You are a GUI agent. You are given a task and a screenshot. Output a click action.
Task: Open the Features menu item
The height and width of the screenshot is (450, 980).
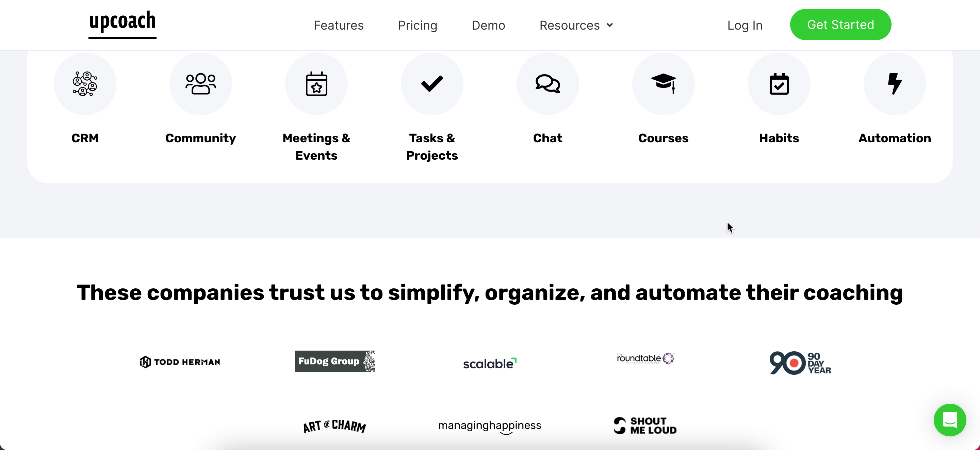[338, 25]
